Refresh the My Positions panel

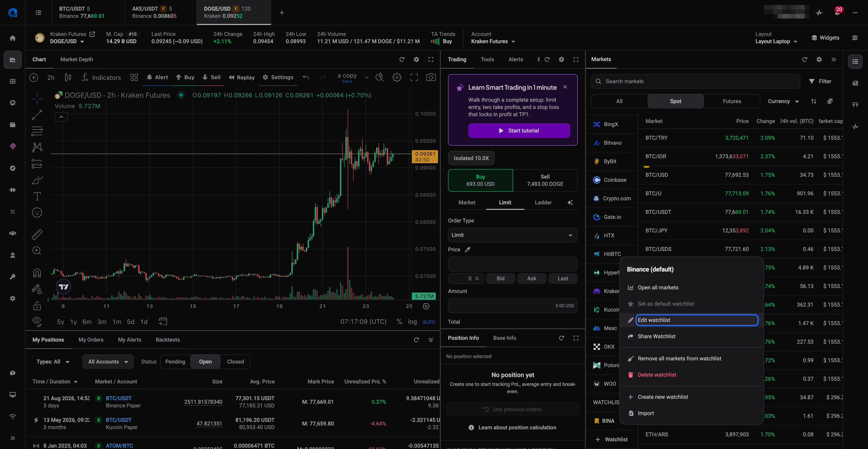point(416,340)
